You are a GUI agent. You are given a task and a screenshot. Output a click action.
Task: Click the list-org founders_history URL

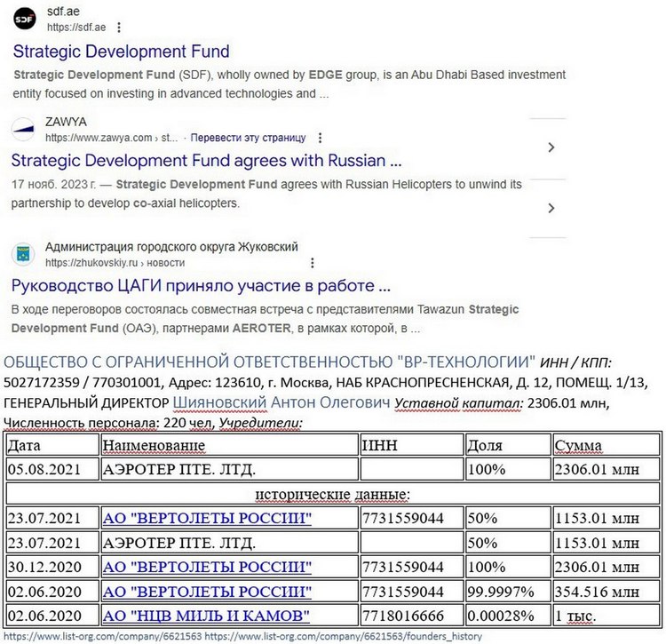click(x=343, y=636)
